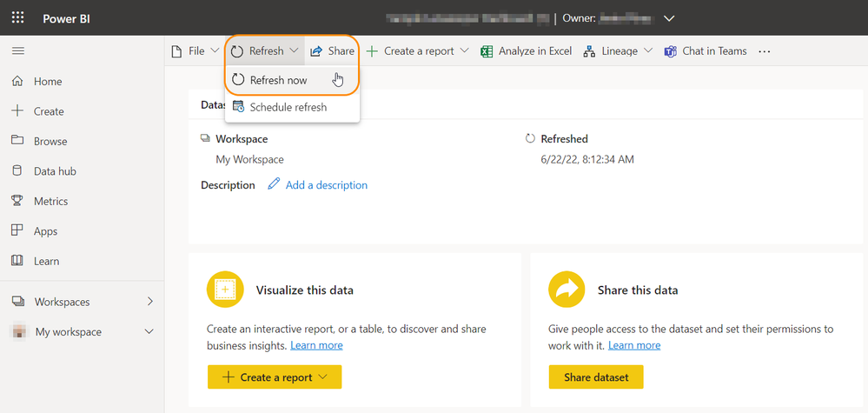Expand My workspace chevron in sidebar
Image resolution: width=868 pixels, height=413 pixels.
[x=149, y=332]
